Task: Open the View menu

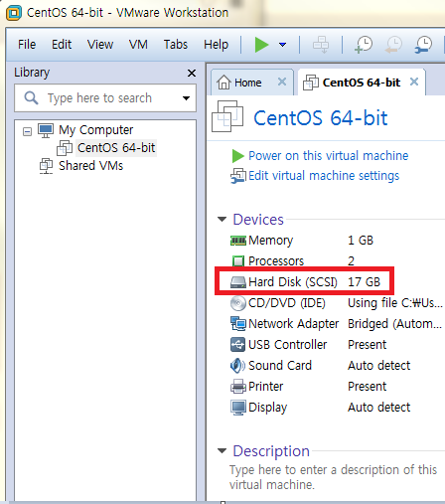Action: pyautogui.click(x=100, y=45)
